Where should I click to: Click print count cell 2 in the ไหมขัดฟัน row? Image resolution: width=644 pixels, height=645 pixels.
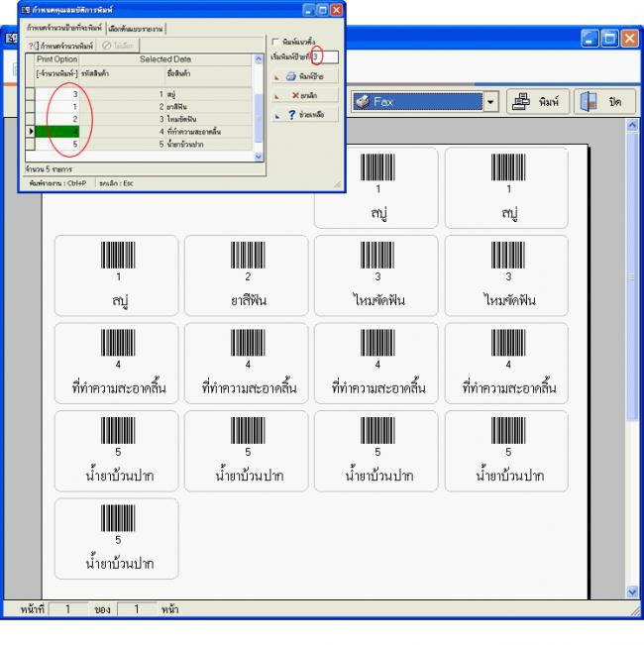coord(57,119)
